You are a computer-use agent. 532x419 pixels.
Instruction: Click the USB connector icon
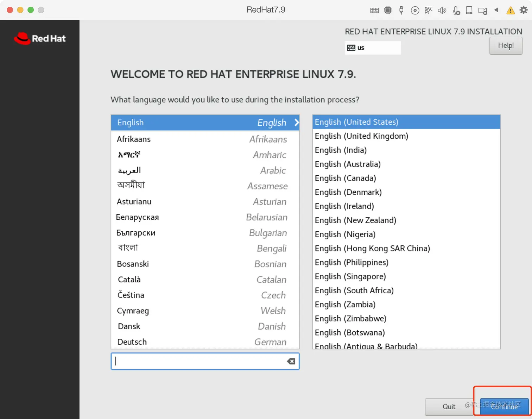401,10
